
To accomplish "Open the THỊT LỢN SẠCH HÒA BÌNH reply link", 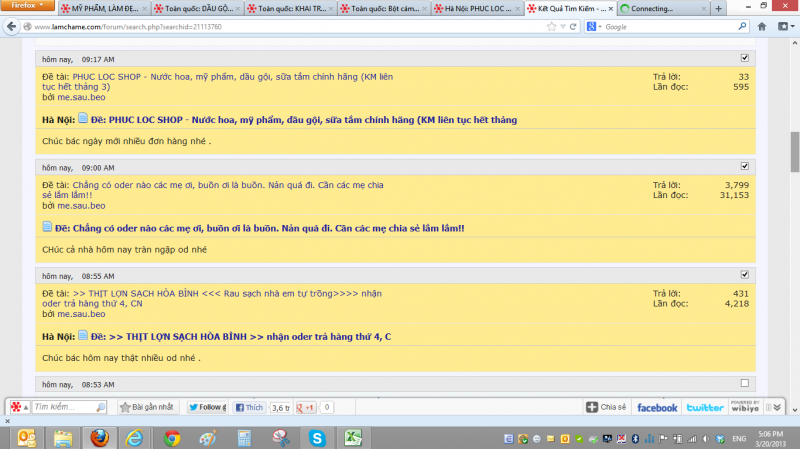I will 225,336.
